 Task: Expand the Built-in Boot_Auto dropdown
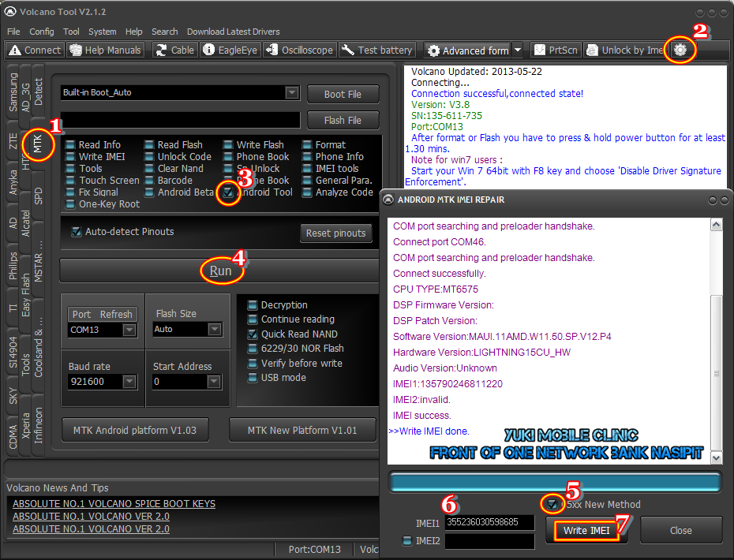[292, 93]
